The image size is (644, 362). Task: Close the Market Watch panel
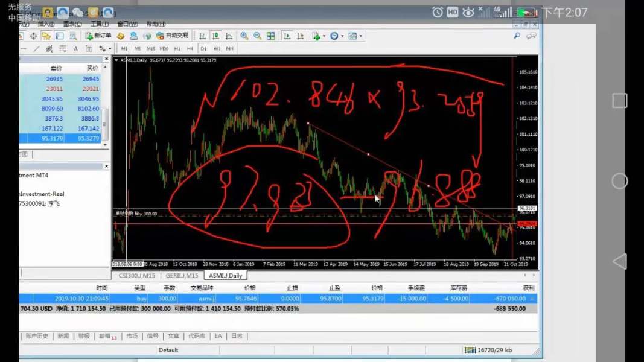pos(106,59)
